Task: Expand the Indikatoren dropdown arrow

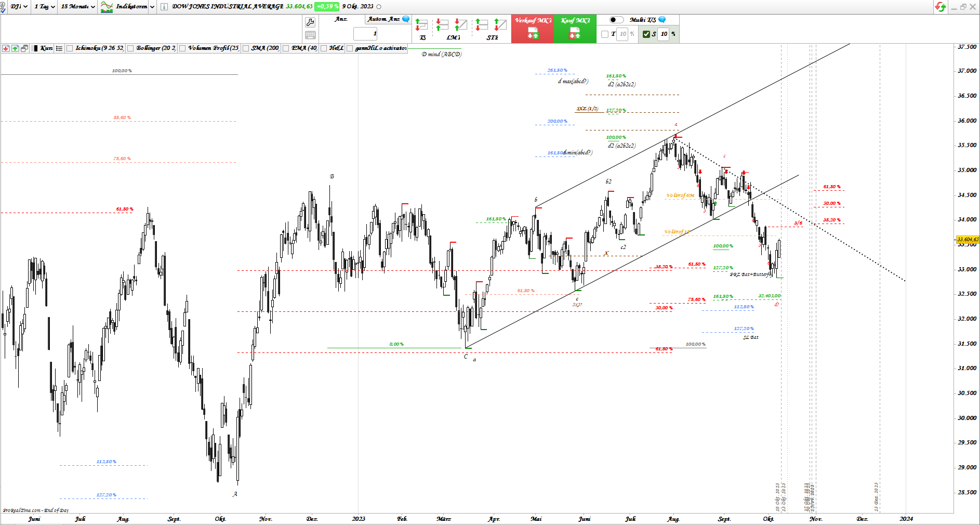Action: click(x=152, y=7)
